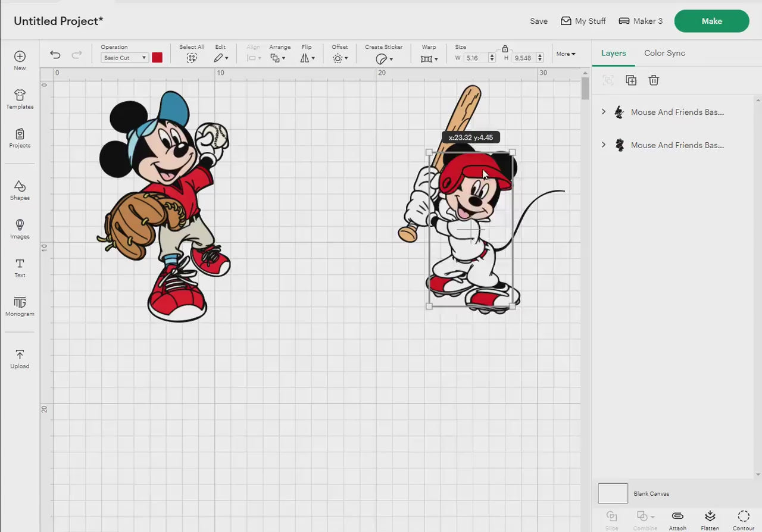
Task: Open the More toolbar menu
Action: [566, 54]
